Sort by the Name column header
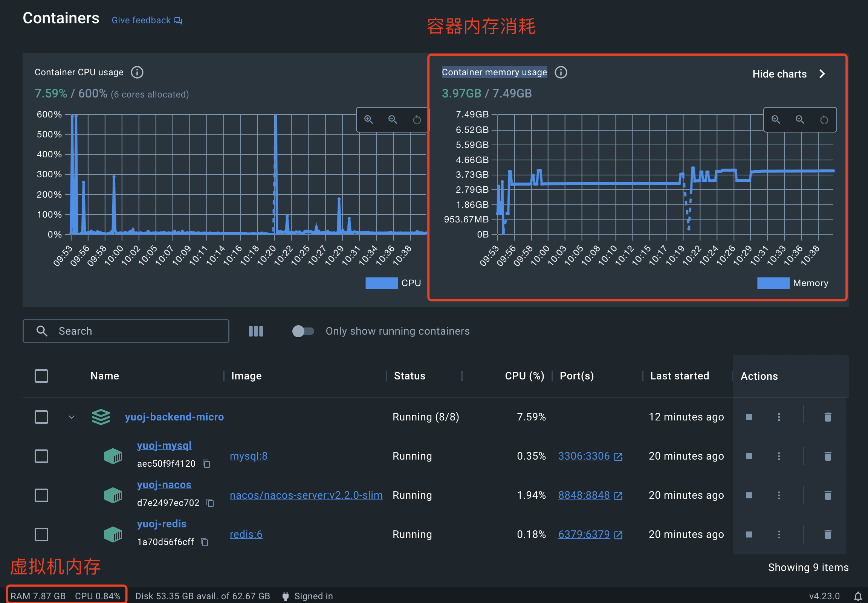868x603 pixels. tap(105, 376)
